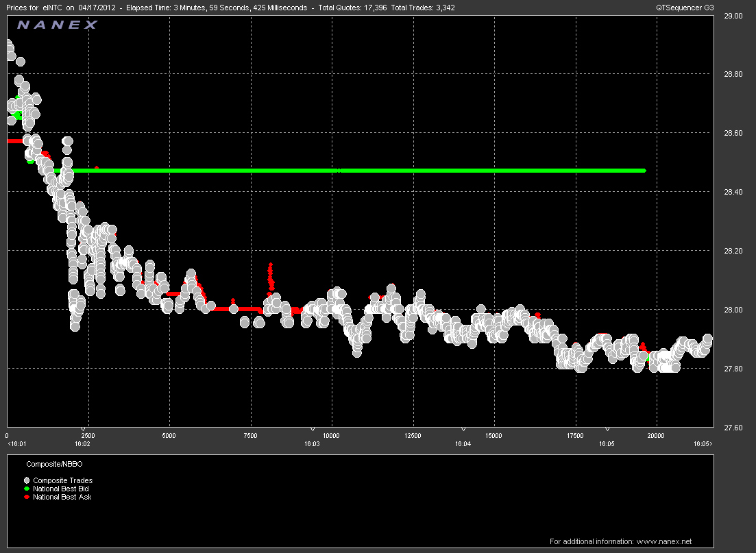Click the National Best Ask red legend marker
756x553 pixels.
coord(27,497)
